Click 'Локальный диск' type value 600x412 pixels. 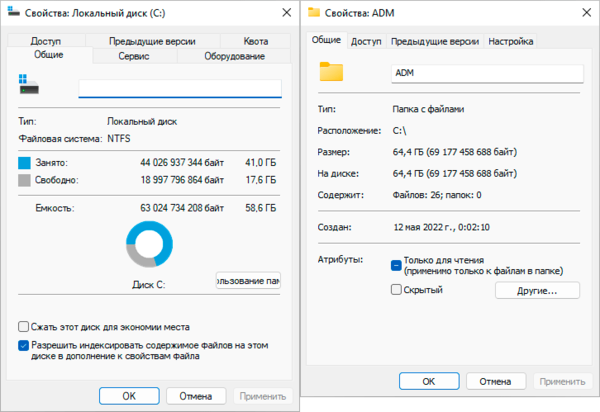142,122
